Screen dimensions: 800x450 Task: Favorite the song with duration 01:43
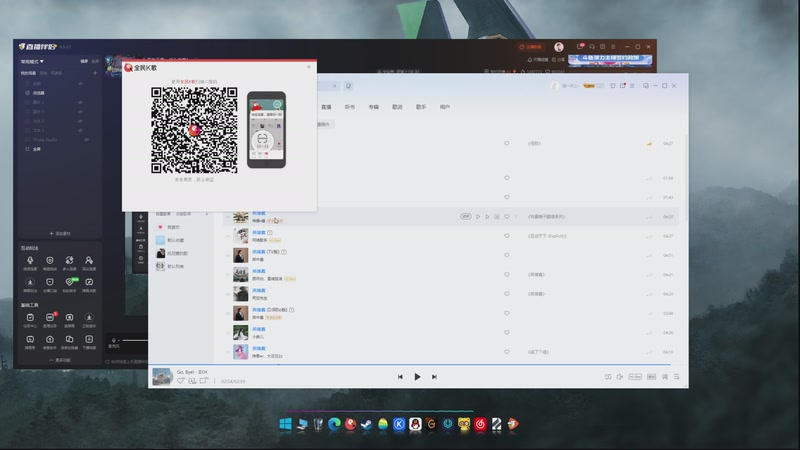tap(507, 197)
